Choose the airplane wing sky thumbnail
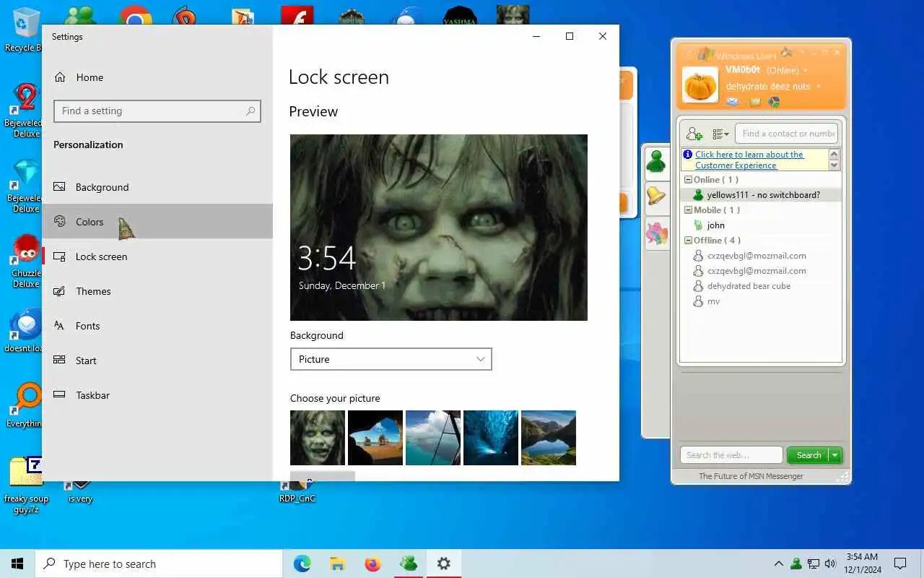Viewport: 924px width, 578px height. pos(433,438)
